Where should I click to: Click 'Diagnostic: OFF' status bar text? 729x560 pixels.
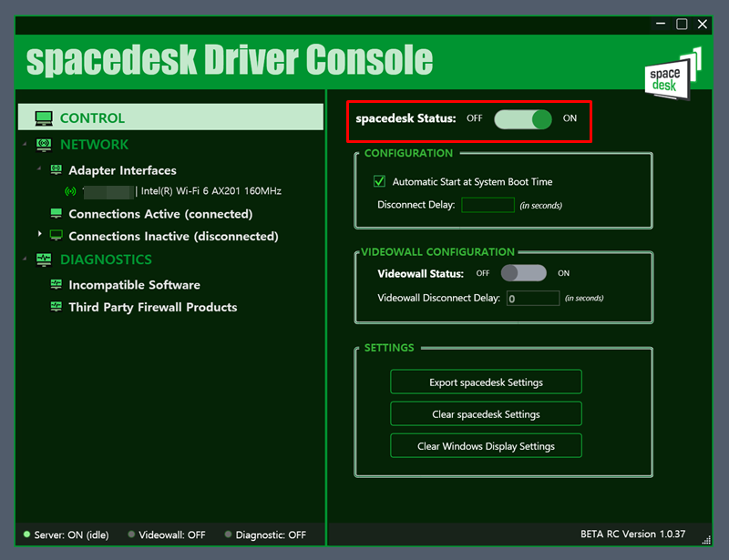pyautogui.click(x=271, y=535)
